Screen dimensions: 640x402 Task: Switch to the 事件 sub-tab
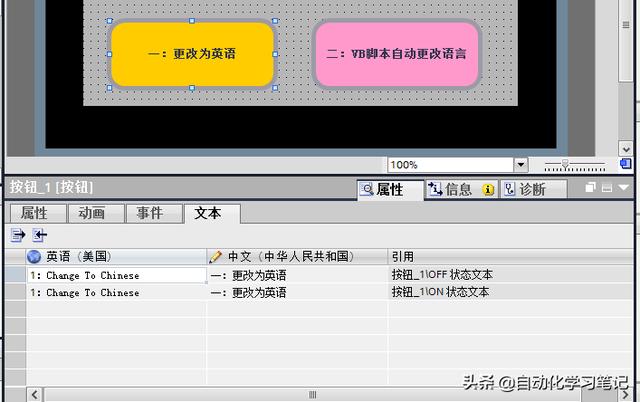(154, 213)
